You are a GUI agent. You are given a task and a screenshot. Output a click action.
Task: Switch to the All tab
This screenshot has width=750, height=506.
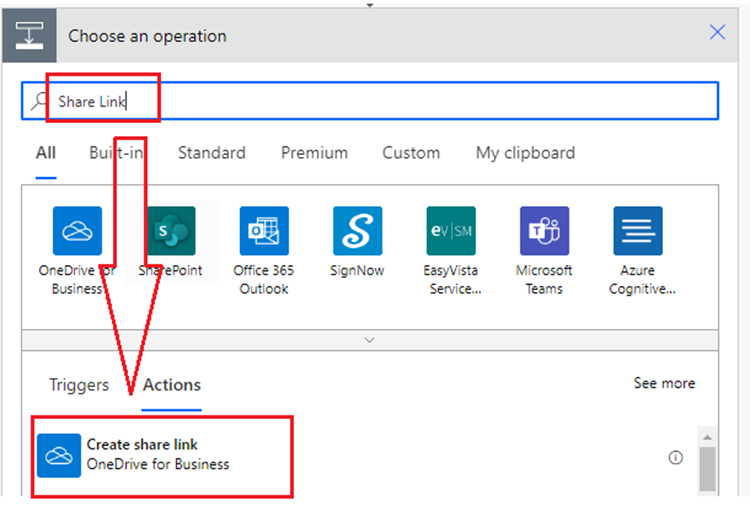click(x=46, y=153)
